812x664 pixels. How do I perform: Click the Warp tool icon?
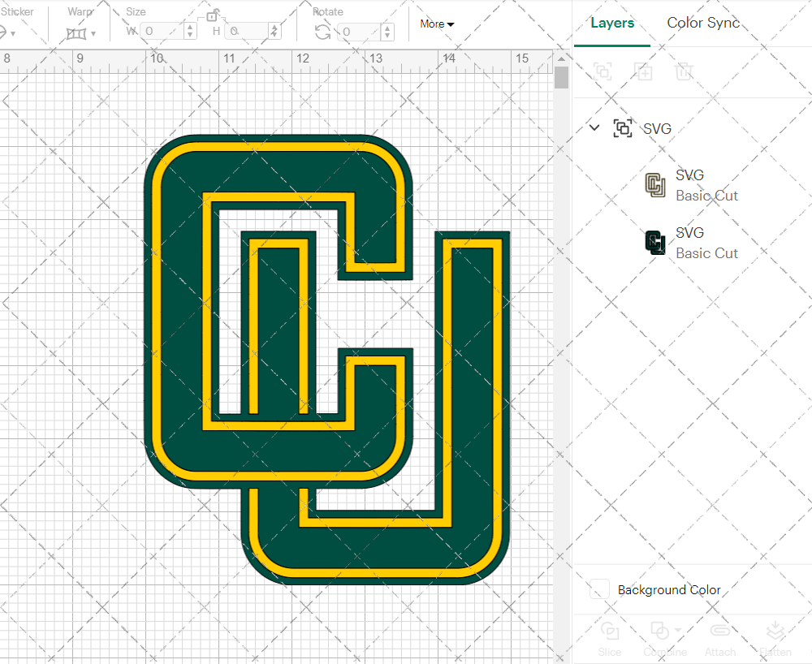click(76, 32)
